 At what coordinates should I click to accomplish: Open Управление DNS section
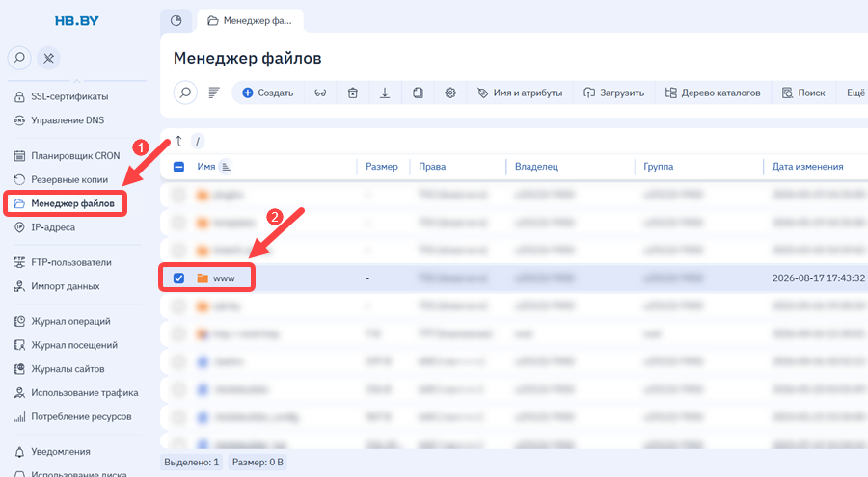point(68,120)
